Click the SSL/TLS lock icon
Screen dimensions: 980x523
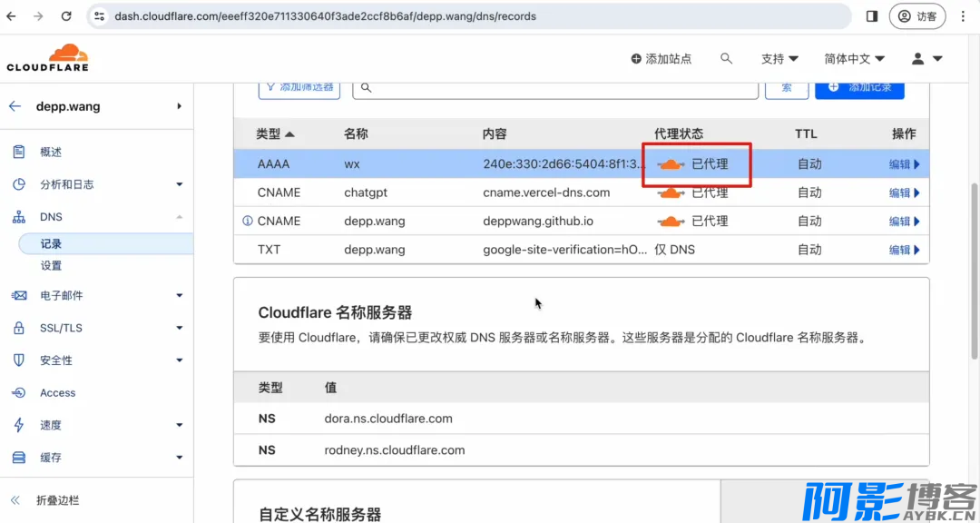tap(19, 328)
